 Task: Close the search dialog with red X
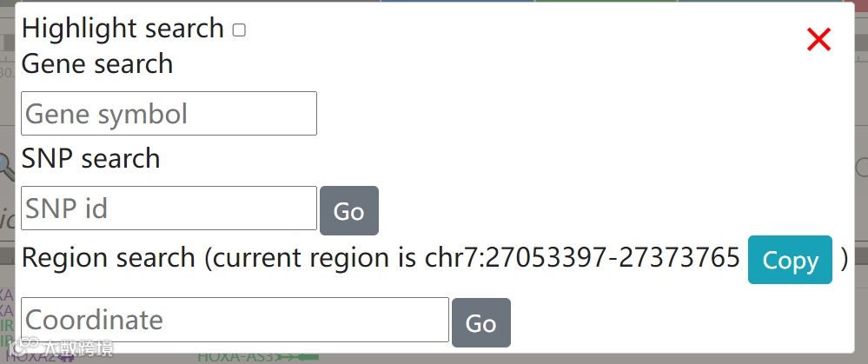818,40
